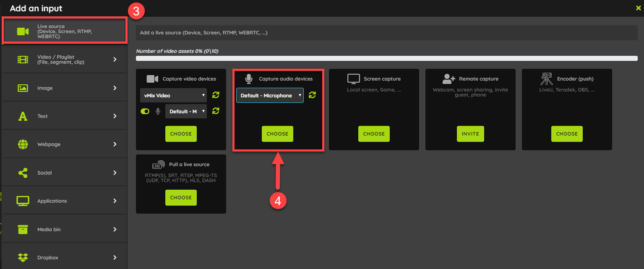Expand the Webpage row chevron arrow
This screenshot has width=644, height=269.
tap(115, 144)
